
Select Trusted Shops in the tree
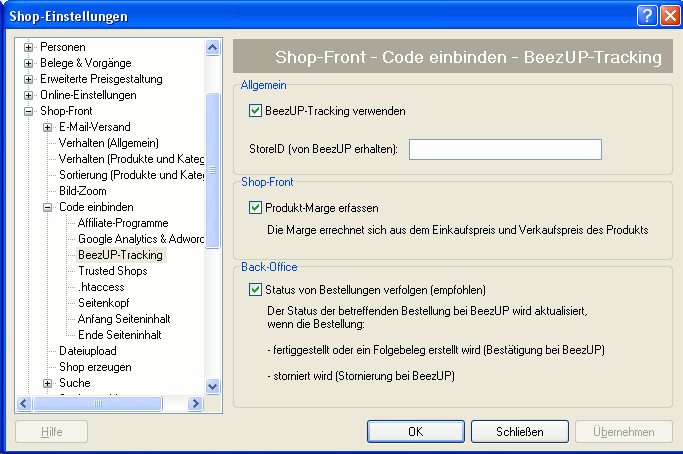(x=113, y=271)
